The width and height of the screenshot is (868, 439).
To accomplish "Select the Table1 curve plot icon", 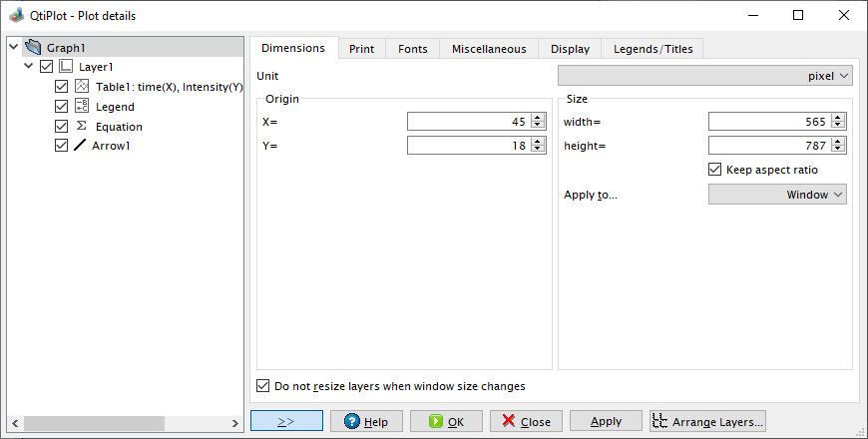I will [82, 86].
